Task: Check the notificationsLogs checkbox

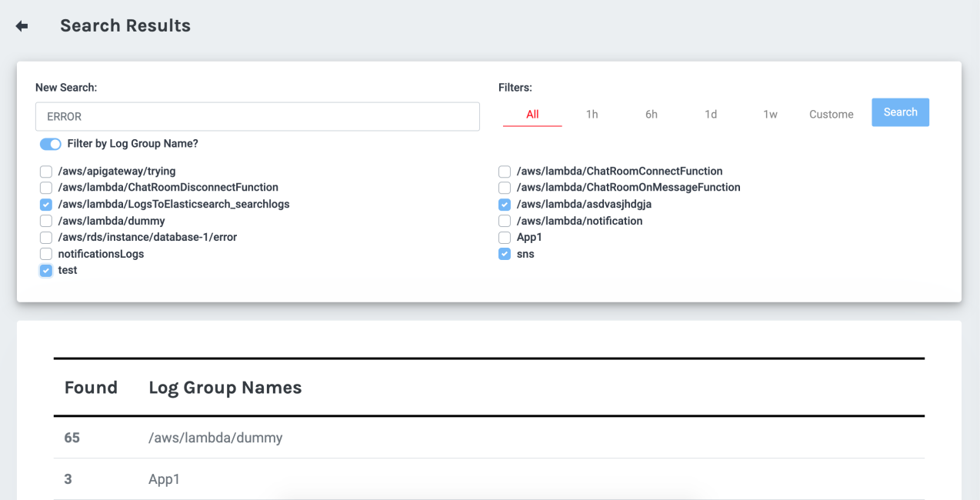Action: point(46,254)
